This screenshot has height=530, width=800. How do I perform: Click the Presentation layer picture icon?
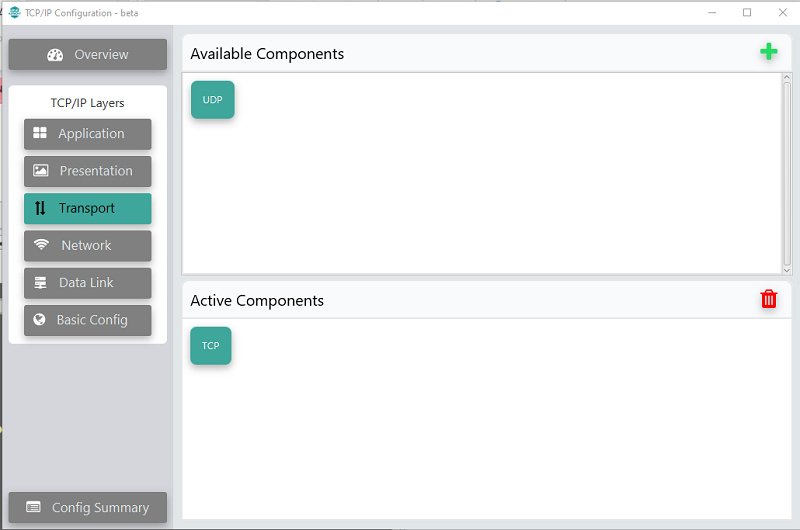[x=41, y=170]
